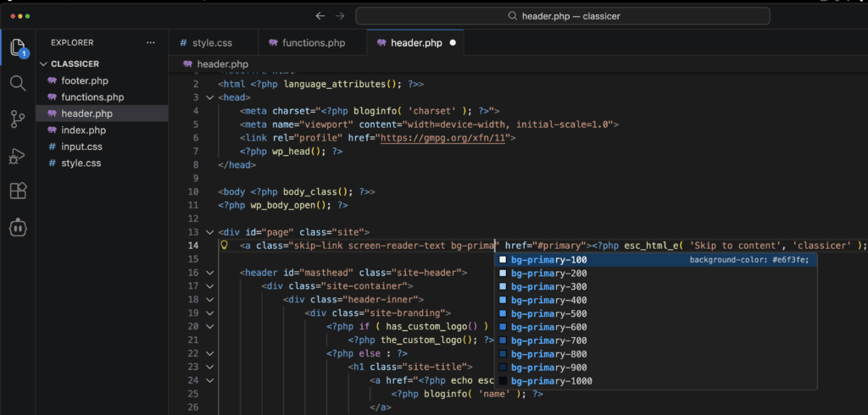Fold the site-branding div at line 19
The height and width of the screenshot is (415, 868).
(x=209, y=313)
